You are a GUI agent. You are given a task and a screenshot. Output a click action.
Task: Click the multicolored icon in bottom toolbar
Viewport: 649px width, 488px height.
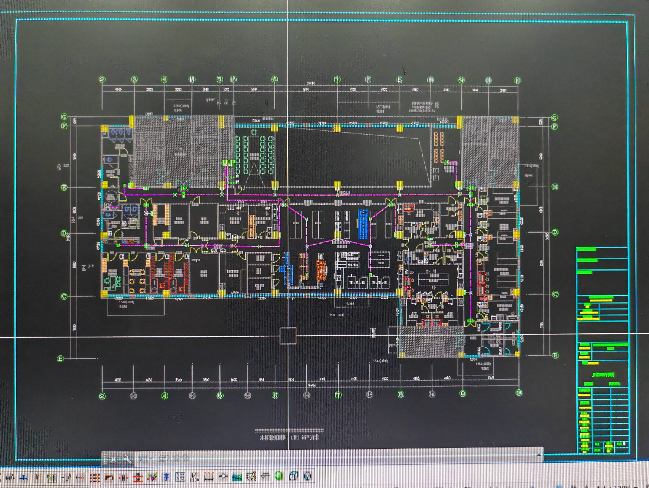coord(152,476)
